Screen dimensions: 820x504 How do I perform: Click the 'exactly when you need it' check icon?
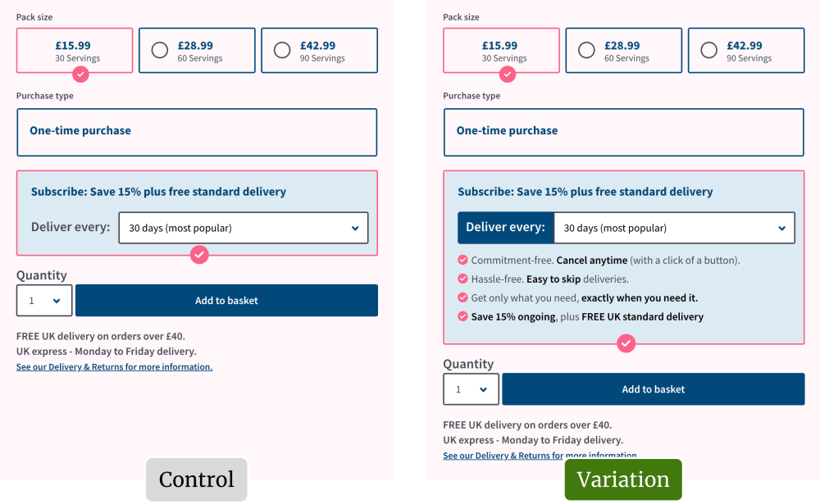[462, 298]
